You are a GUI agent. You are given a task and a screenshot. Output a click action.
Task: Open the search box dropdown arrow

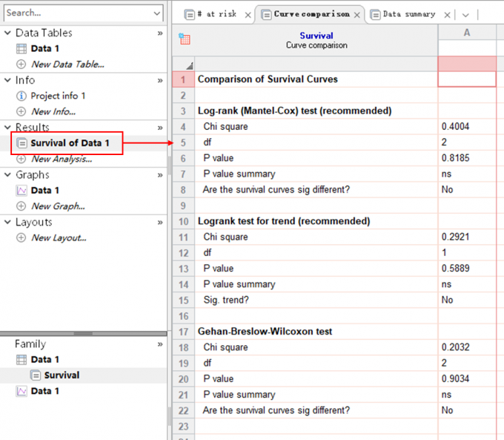click(x=156, y=13)
